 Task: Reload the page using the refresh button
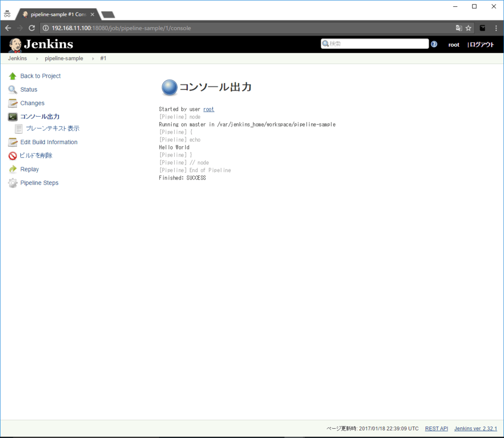(x=32, y=28)
